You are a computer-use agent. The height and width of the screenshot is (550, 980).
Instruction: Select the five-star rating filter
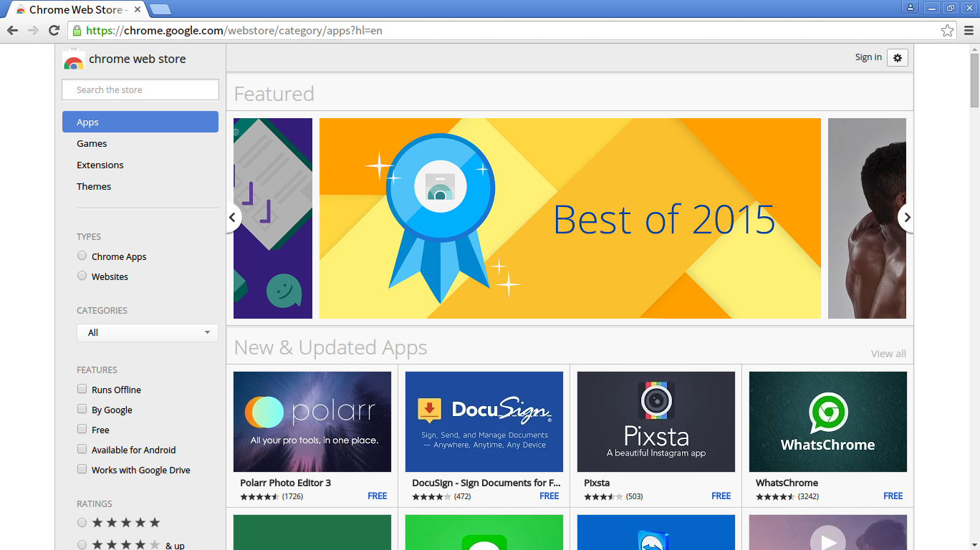[x=82, y=523]
